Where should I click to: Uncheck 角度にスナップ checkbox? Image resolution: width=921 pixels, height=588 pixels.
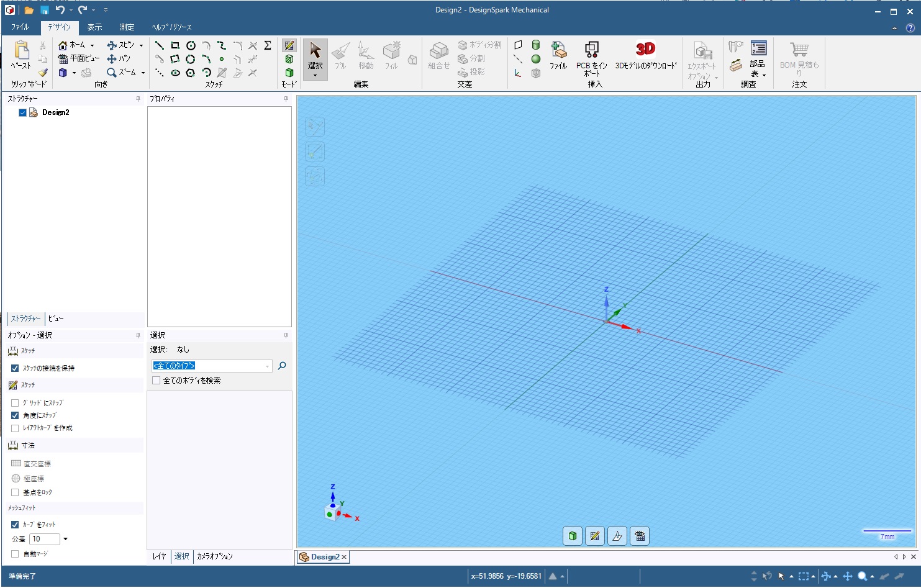coord(15,415)
